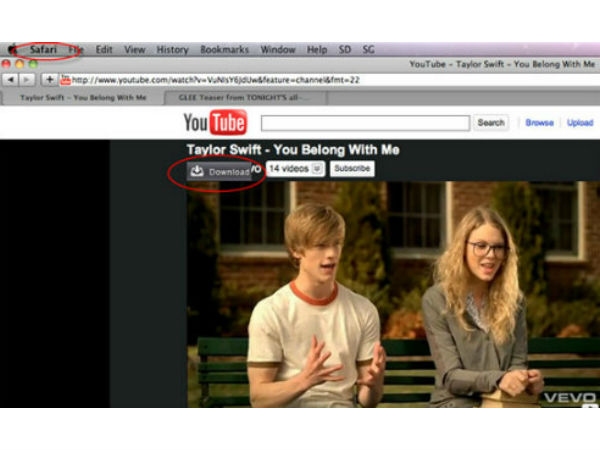Open the History menu

click(172, 50)
